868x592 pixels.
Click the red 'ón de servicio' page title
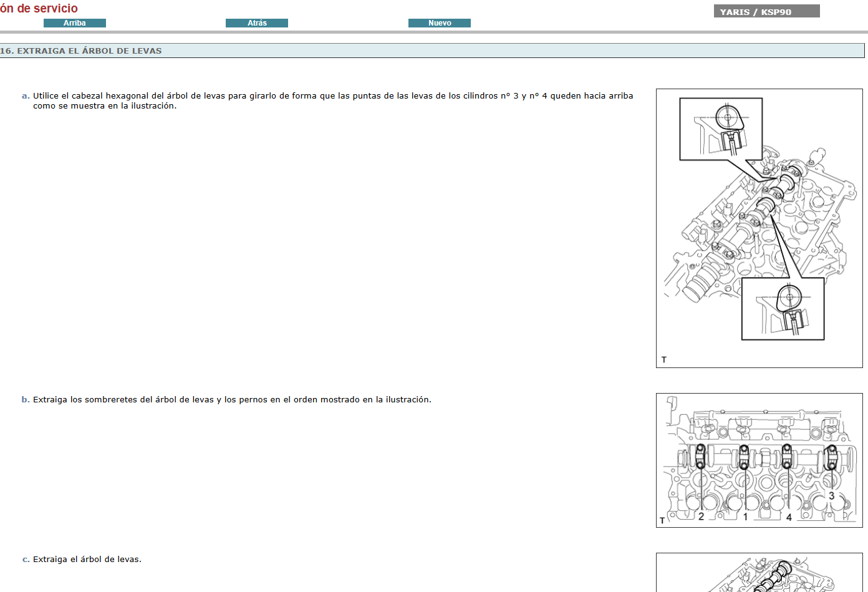coord(39,8)
